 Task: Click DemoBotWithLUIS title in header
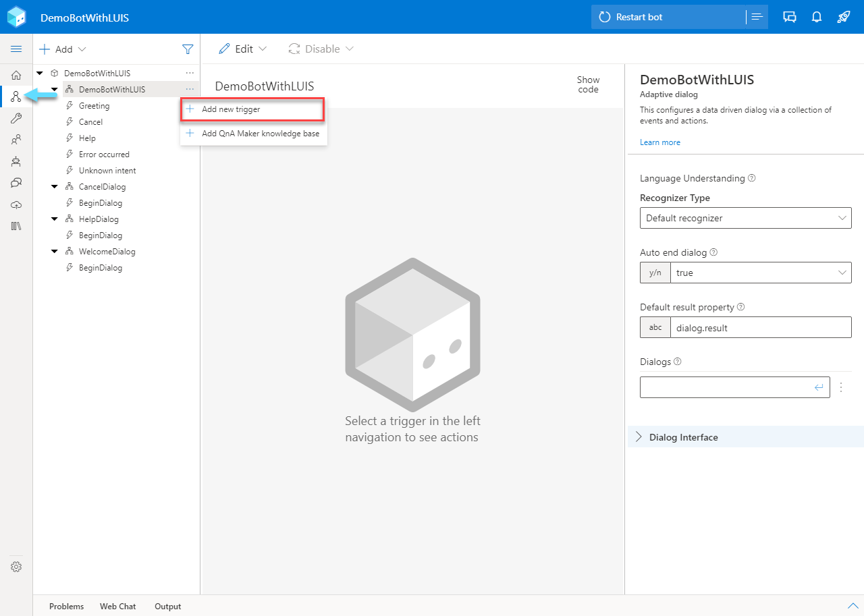click(x=85, y=18)
